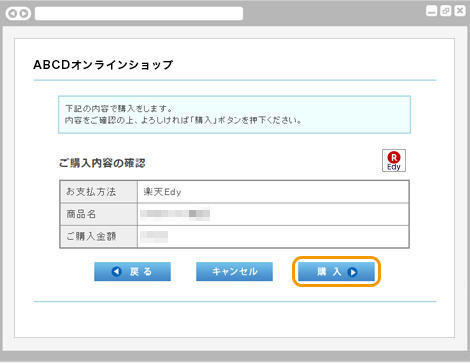Focus the browser address bar

pos(139,13)
